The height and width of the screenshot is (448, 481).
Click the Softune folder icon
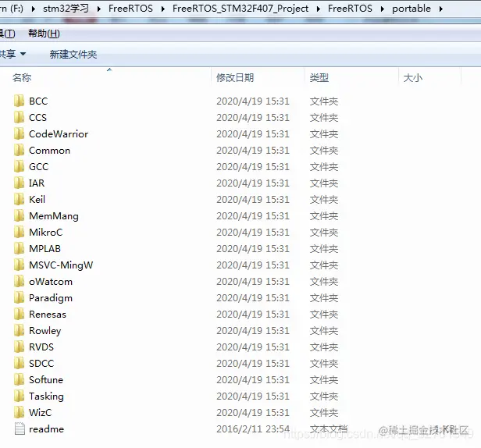click(x=19, y=379)
